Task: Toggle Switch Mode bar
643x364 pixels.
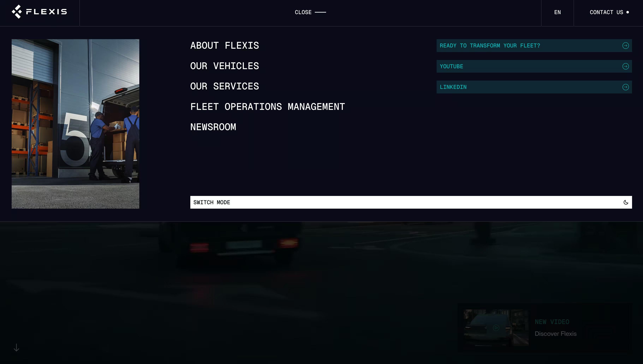Action: [x=411, y=202]
